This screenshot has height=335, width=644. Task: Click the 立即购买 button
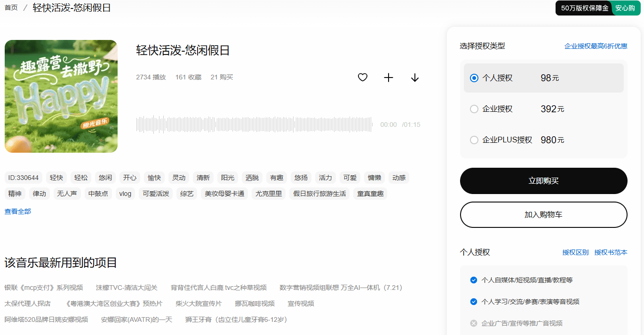pos(543,181)
